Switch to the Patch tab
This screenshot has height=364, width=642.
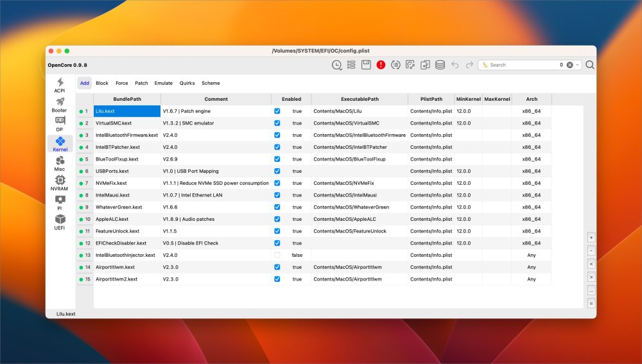141,83
